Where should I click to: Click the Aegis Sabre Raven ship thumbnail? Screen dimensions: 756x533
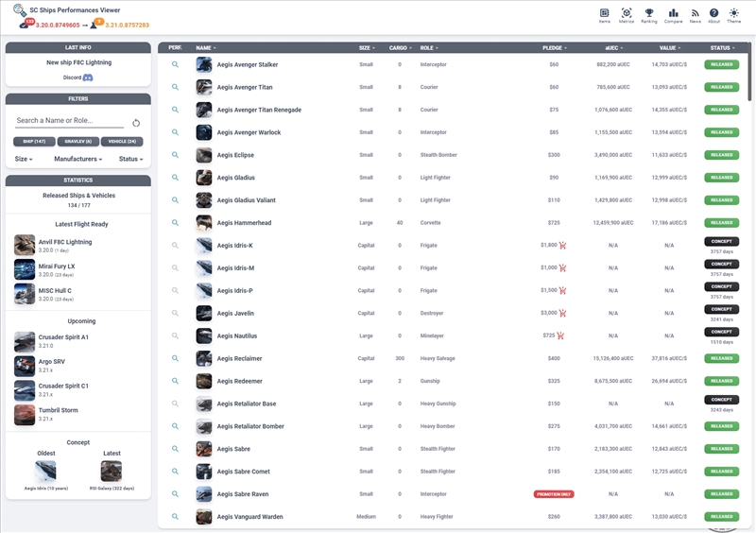tap(204, 494)
